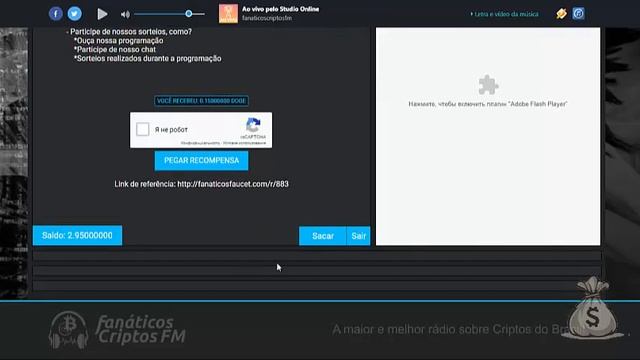Click the blue music note icon
The image size is (640, 360).
click(x=578, y=13)
